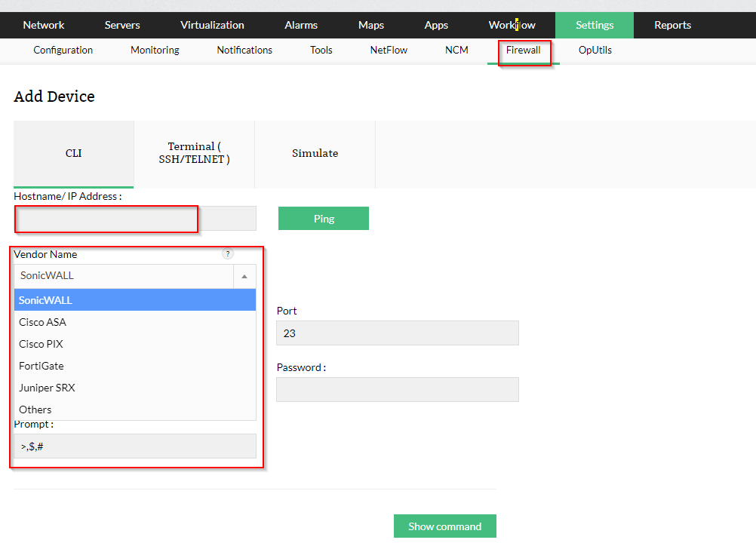Click the Vendor Name combo box showing SonicWALL

[135, 276]
